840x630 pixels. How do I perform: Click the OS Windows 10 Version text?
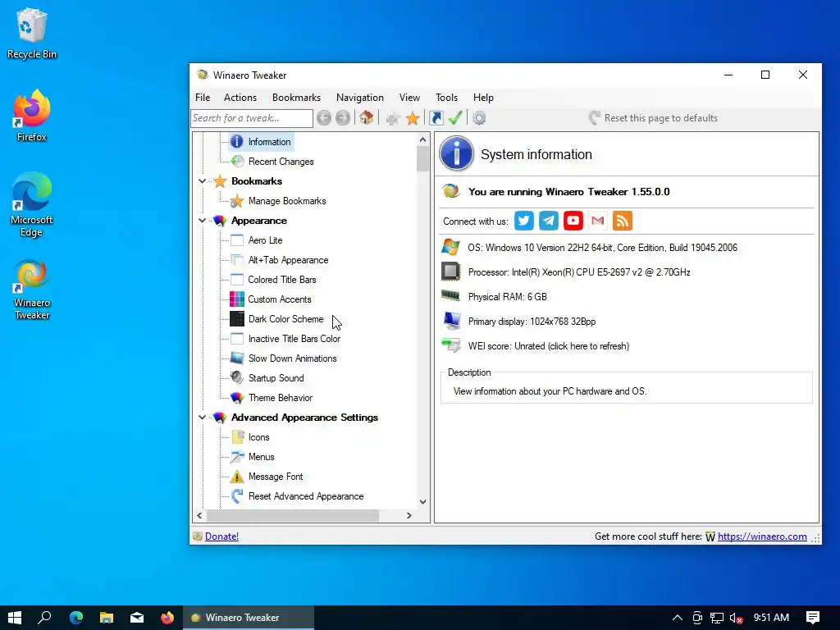pos(602,248)
